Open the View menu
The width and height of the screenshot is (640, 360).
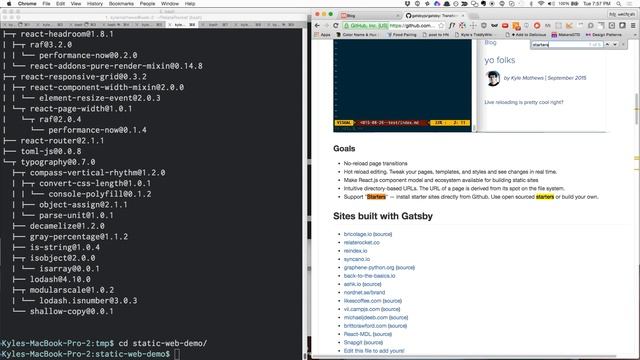tap(76, 4)
